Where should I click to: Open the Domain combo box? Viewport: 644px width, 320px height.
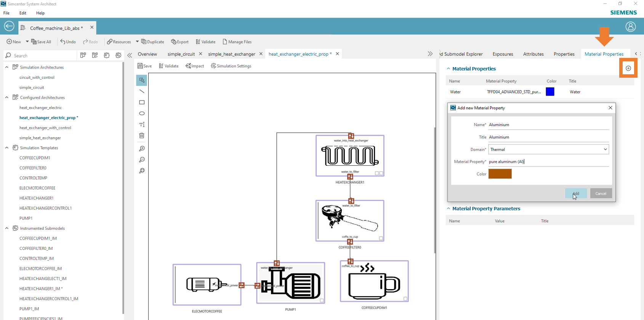click(549, 149)
